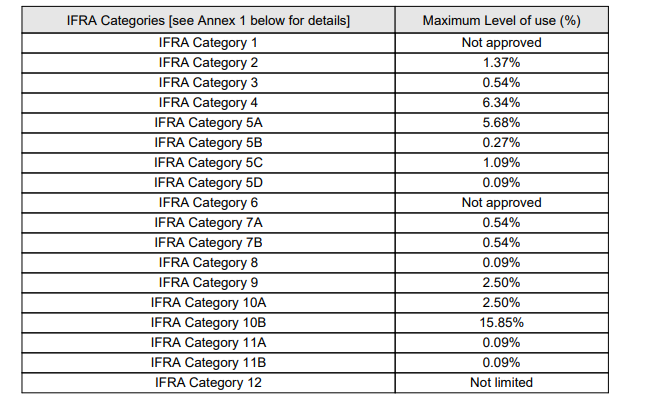Select the "IFRA Category 9" cell
This screenshot has width=654, height=401.
tap(208, 283)
